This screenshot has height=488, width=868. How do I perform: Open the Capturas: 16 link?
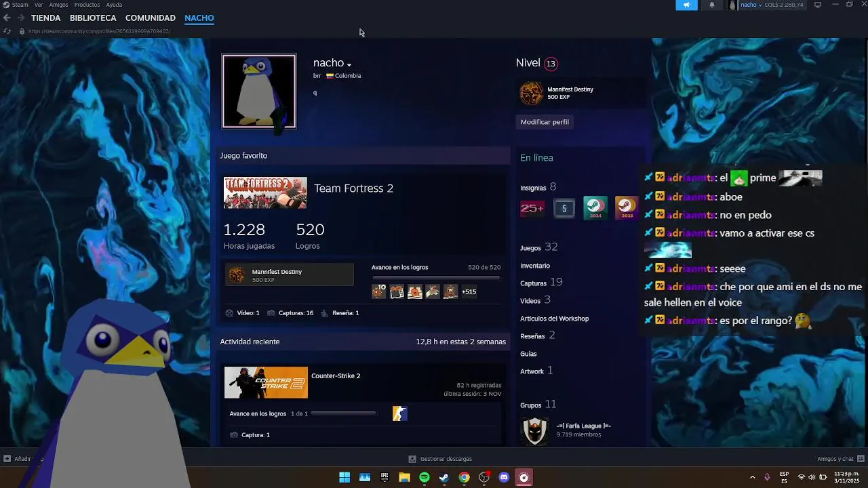[x=290, y=313]
